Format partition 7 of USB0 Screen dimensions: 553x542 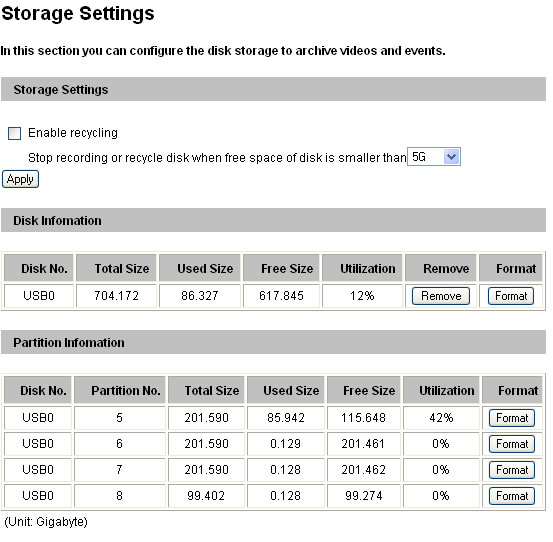(x=512, y=470)
